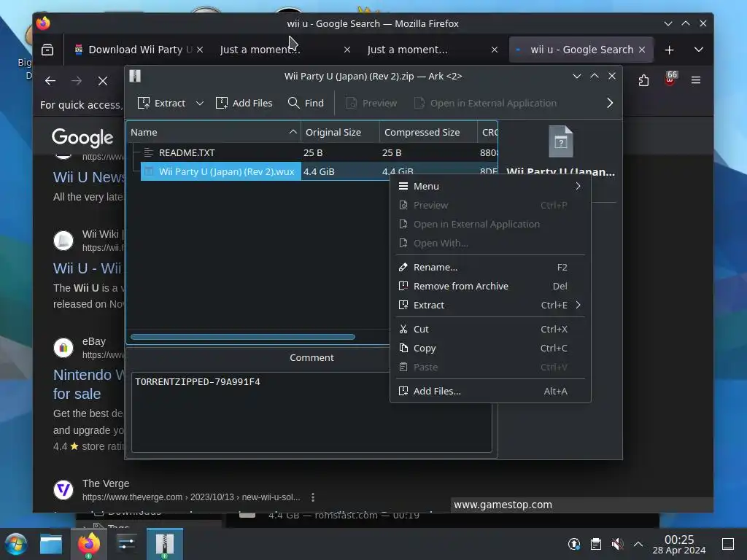The width and height of the screenshot is (747, 560).
Task: Open the Wii U News search result
Action: [88, 178]
